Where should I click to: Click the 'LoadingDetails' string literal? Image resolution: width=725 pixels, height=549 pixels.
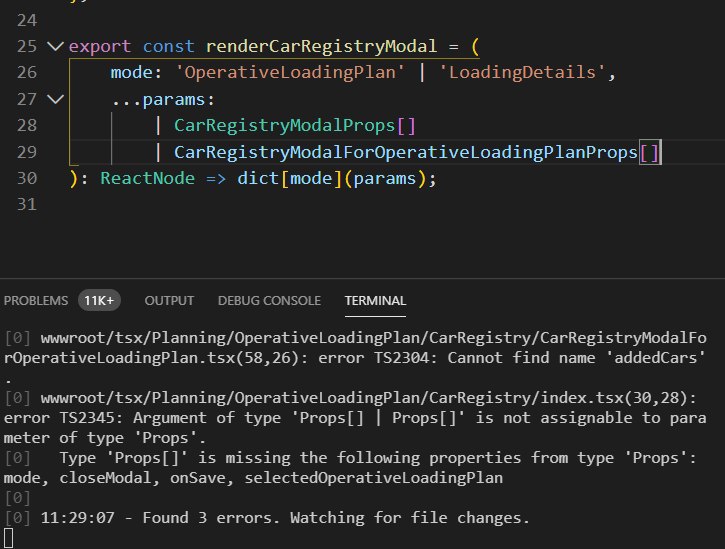[x=522, y=73]
